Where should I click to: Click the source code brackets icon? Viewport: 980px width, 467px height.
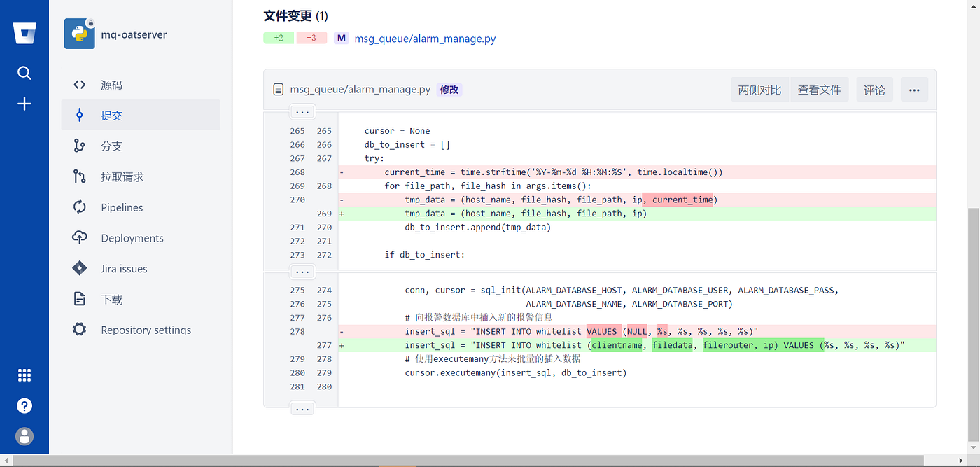[x=80, y=85]
